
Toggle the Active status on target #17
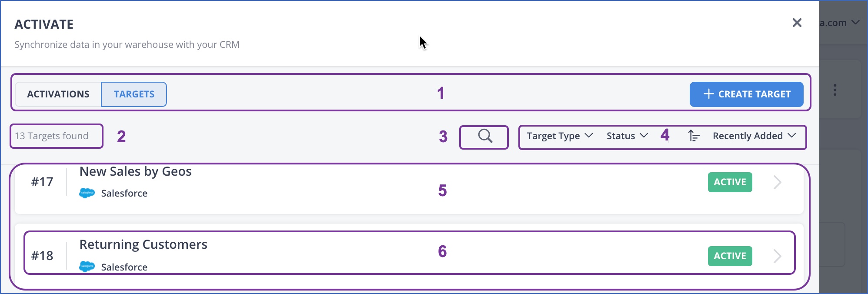(729, 182)
